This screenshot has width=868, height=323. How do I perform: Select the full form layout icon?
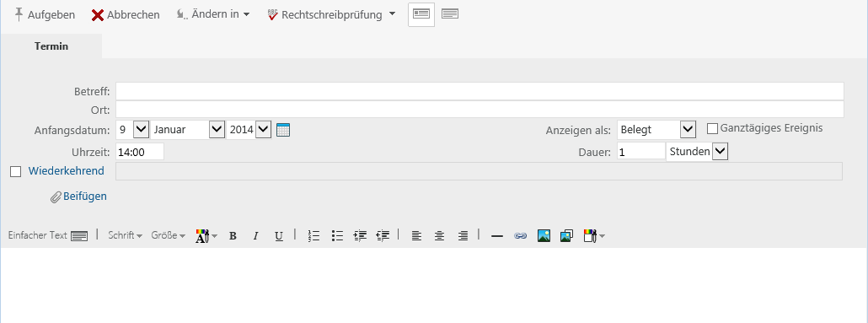click(421, 14)
